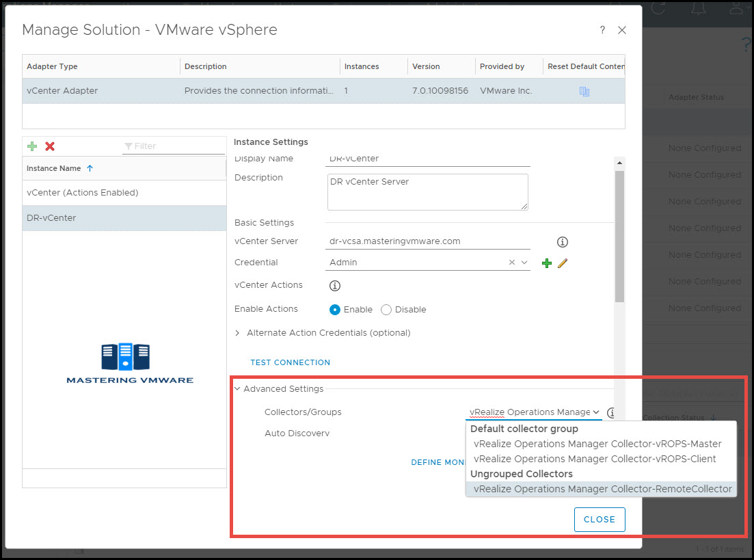Open the Credential dropdown arrow
754x560 pixels.
point(524,262)
